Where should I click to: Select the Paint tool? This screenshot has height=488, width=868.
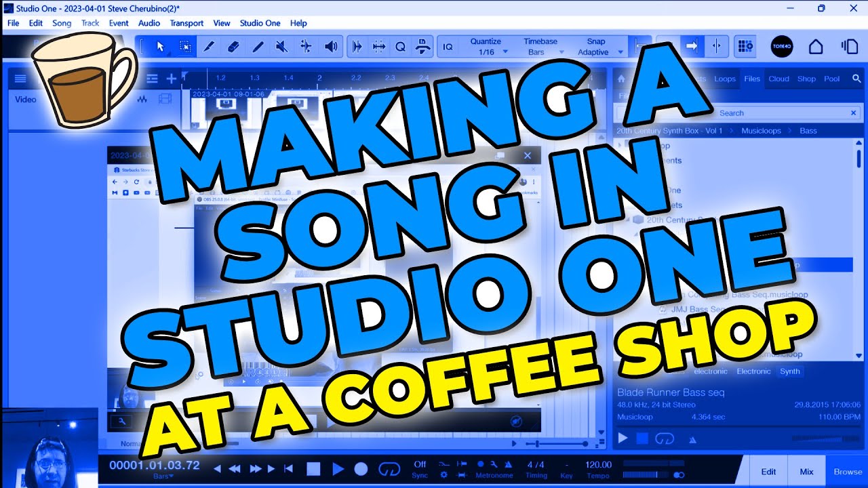(x=258, y=47)
